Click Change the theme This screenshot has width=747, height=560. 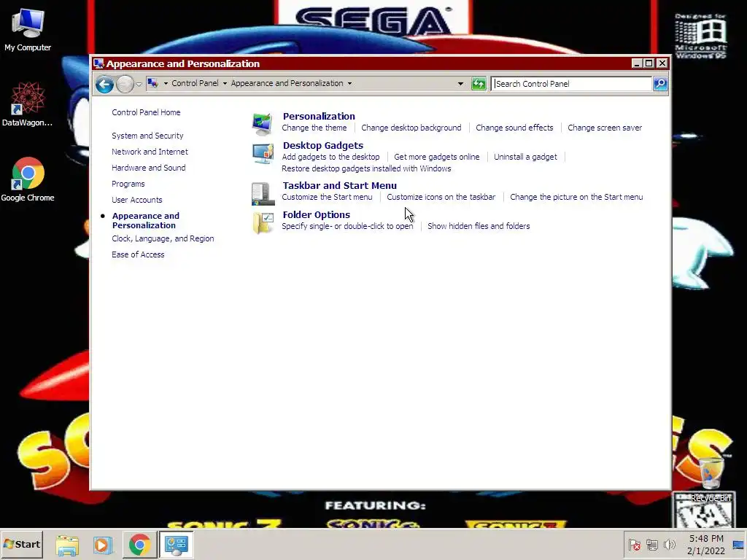point(314,128)
